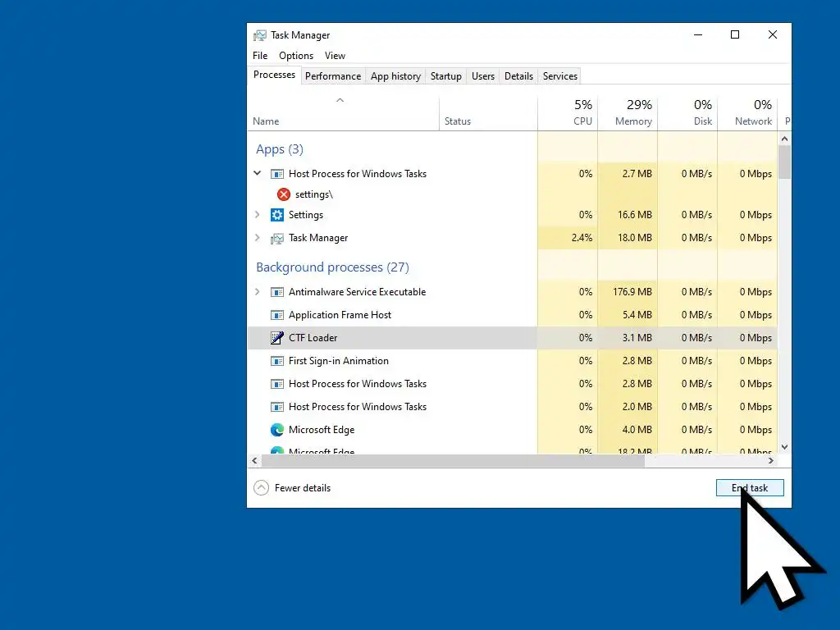
Task: Switch to the Details tab
Action: click(x=518, y=76)
